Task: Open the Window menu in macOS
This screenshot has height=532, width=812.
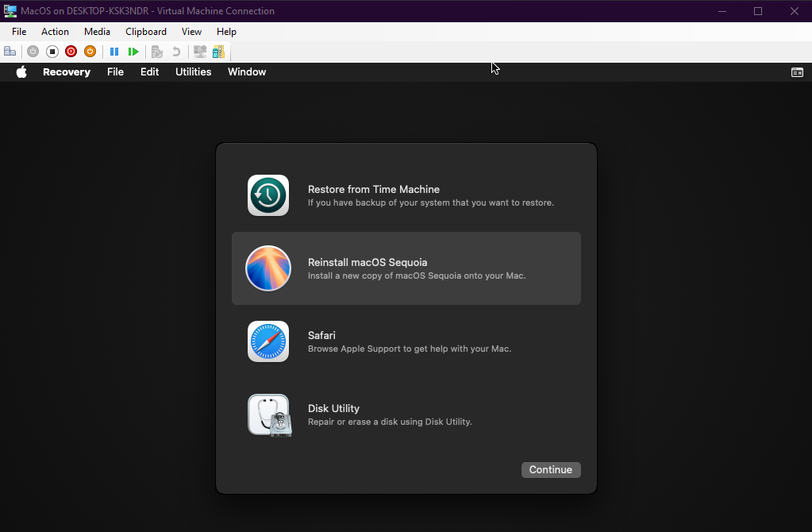Action: pos(247,72)
